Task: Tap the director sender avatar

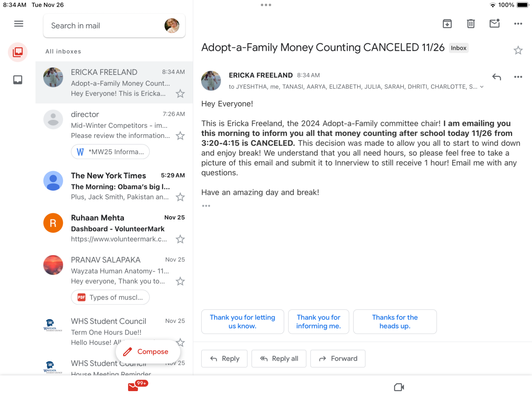Action: [53, 119]
